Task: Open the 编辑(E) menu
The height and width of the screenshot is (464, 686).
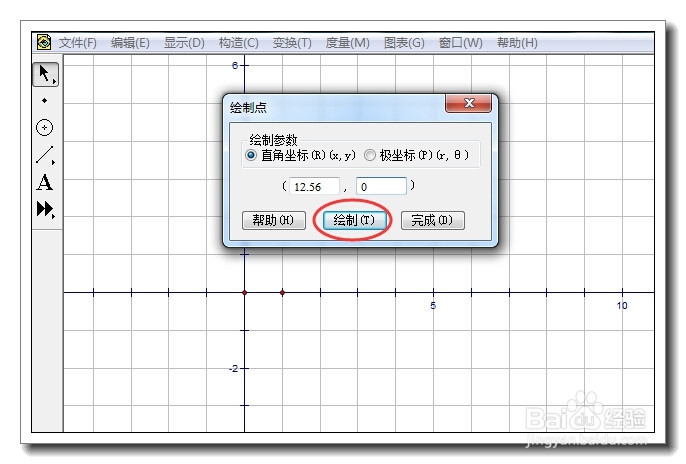Action: pos(130,43)
